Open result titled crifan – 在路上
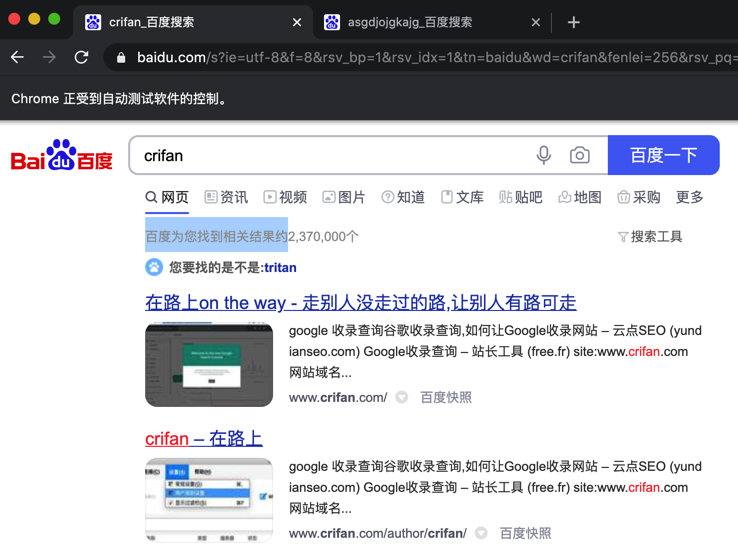 point(204,439)
